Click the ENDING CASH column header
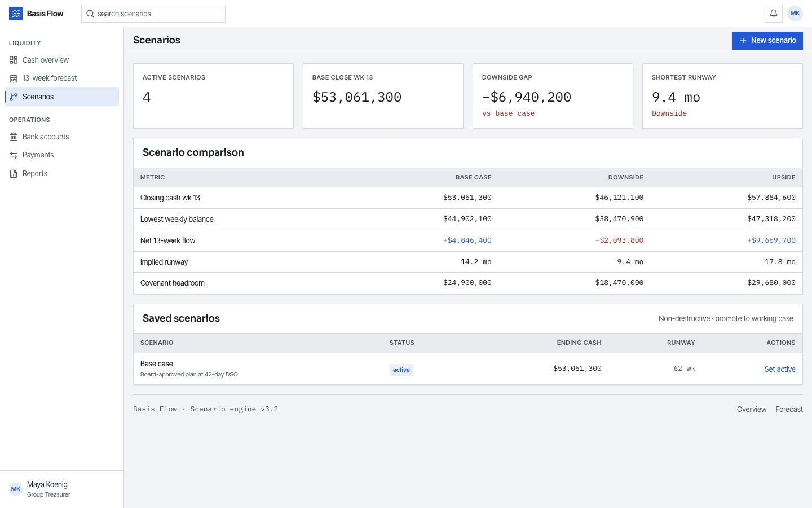The height and width of the screenshot is (508, 812). coord(579,343)
